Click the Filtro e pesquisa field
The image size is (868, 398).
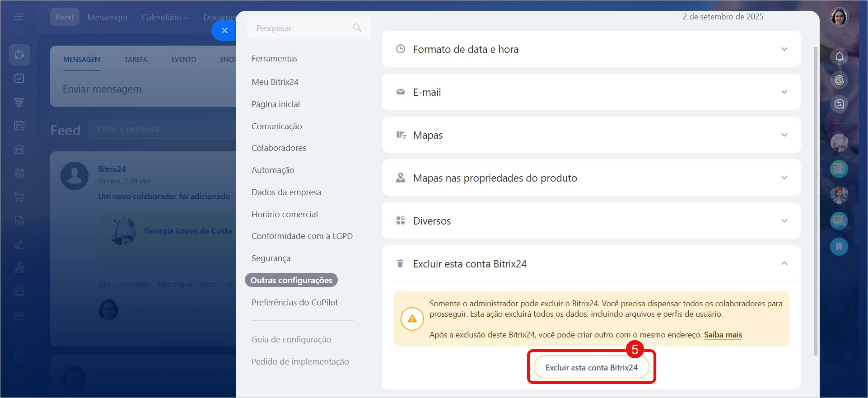click(163, 129)
